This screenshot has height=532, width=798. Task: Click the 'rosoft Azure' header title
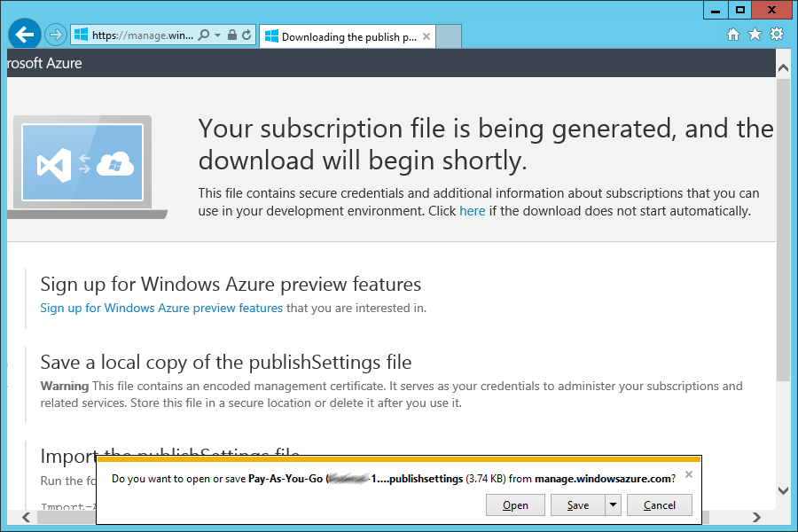45,63
